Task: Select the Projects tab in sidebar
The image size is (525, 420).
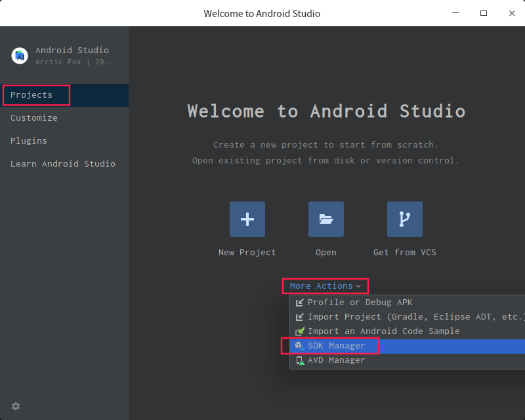Action: click(31, 95)
